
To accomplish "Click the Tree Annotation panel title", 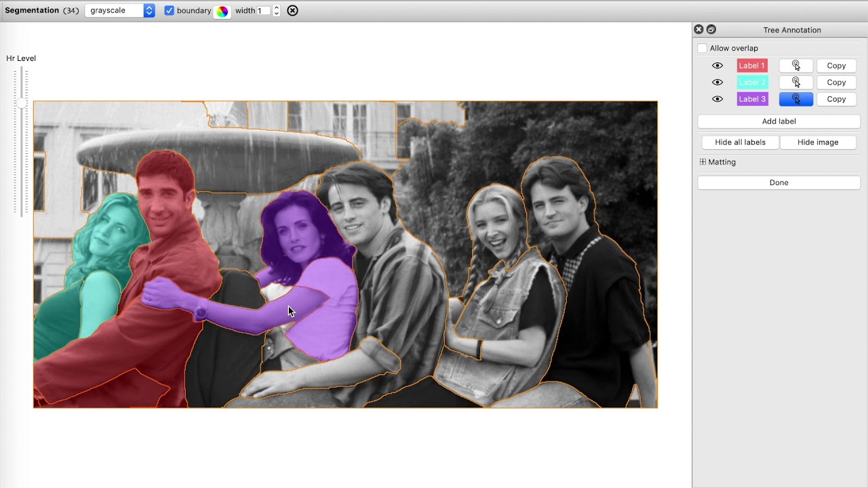I will pos(792,30).
